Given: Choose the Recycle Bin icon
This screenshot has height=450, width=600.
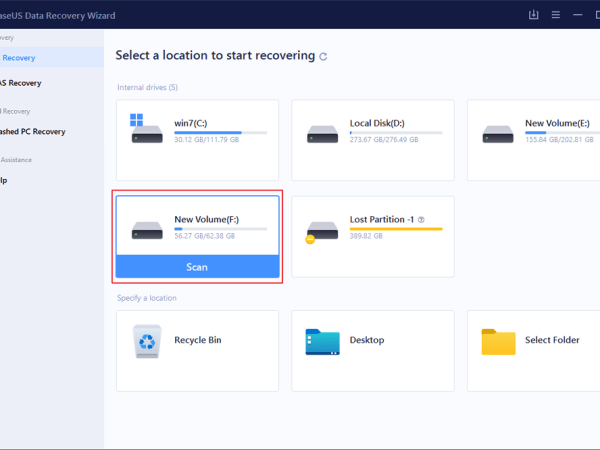Looking at the screenshot, I should pyautogui.click(x=147, y=341).
